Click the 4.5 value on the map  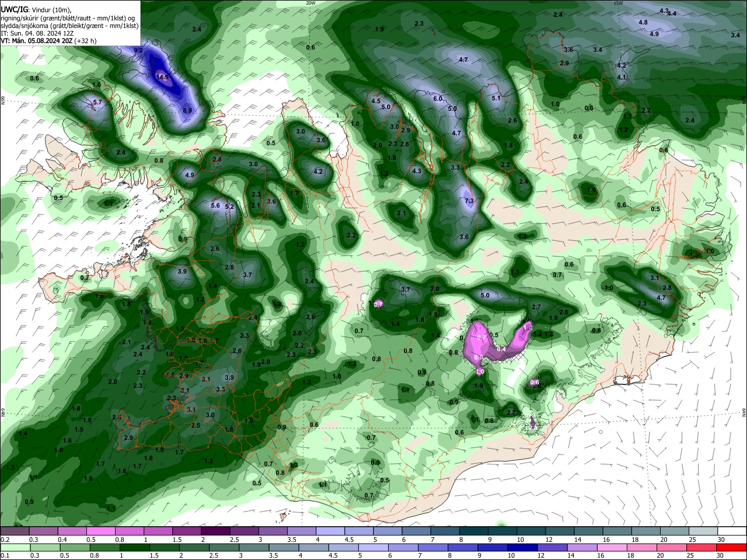click(376, 101)
